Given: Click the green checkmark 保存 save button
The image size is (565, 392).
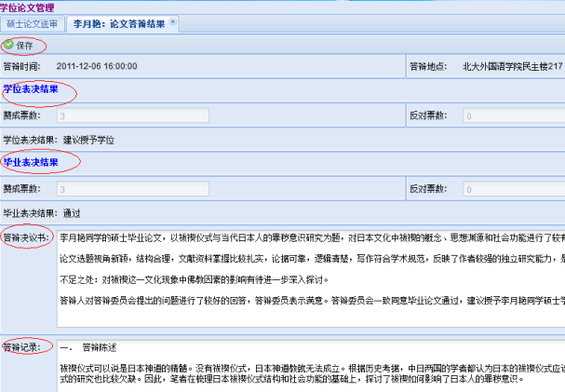Looking at the screenshot, I should coord(20,45).
